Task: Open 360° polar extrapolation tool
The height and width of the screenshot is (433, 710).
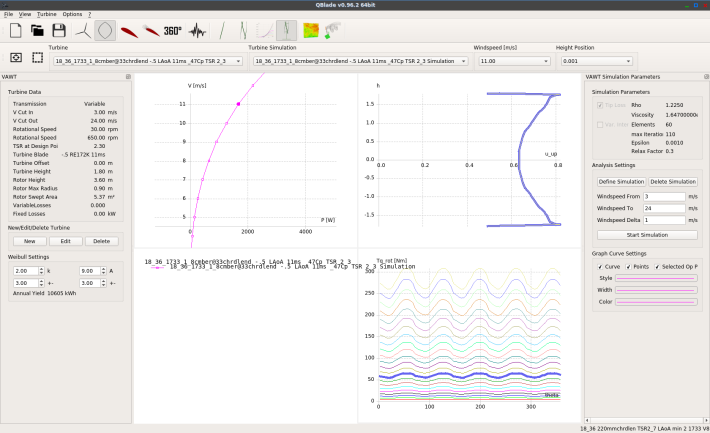Action: pyautogui.click(x=173, y=31)
